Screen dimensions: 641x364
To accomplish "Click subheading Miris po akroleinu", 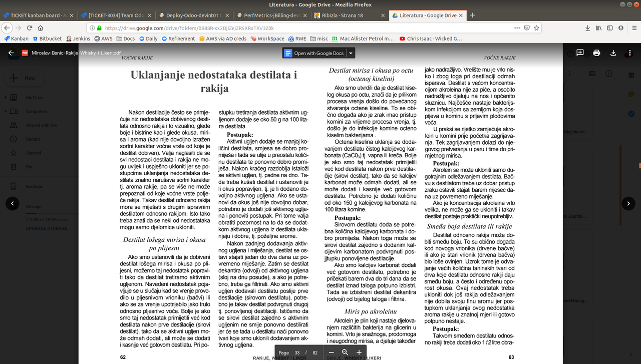I will [371, 312].
